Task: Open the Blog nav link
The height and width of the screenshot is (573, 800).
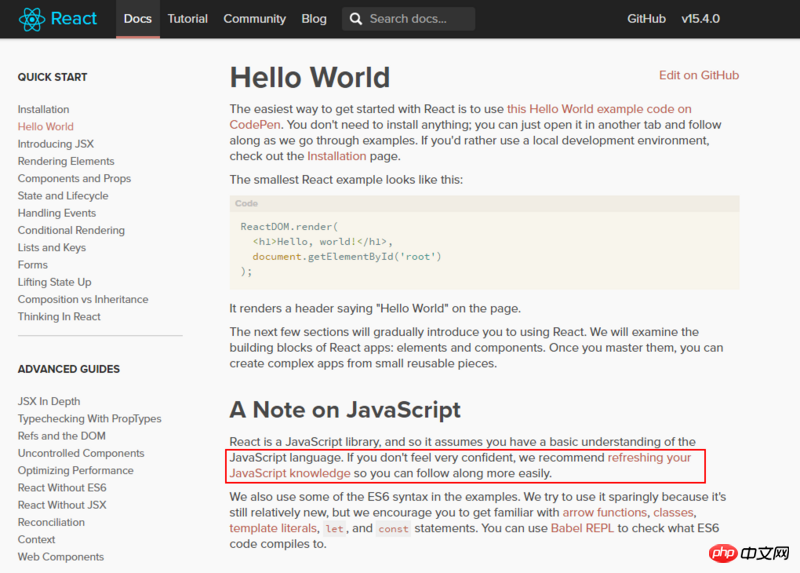Action: (x=314, y=19)
